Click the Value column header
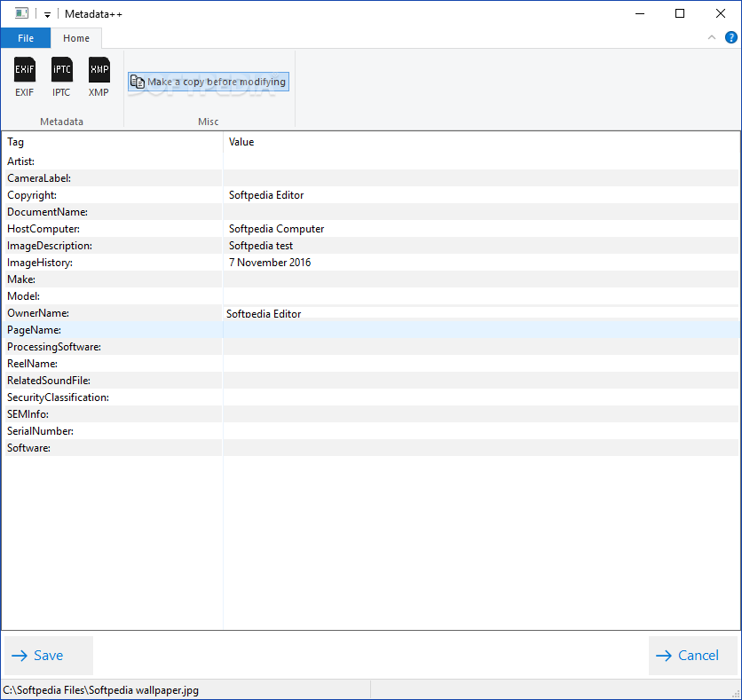Image resolution: width=742 pixels, height=700 pixels. click(x=481, y=142)
